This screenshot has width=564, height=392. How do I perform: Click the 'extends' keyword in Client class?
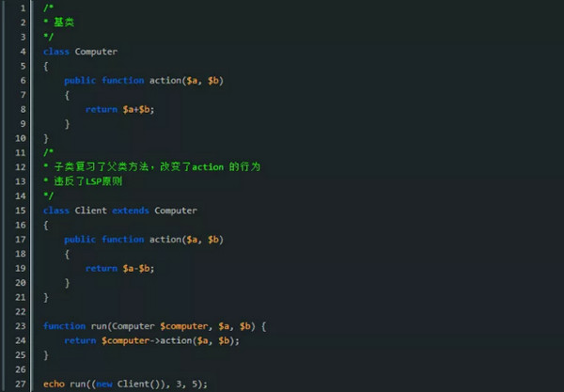pyautogui.click(x=131, y=211)
